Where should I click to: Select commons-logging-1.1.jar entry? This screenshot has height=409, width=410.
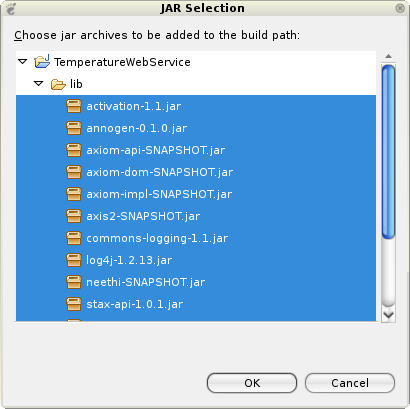157,238
